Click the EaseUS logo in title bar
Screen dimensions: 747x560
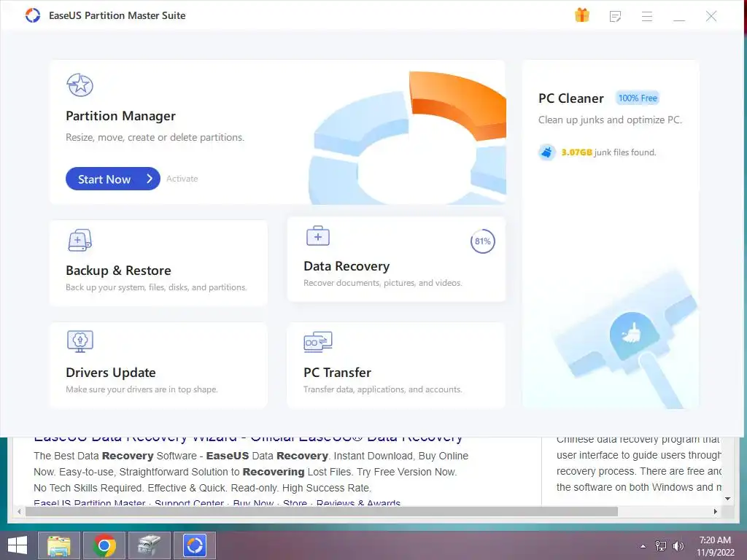[33, 15]
